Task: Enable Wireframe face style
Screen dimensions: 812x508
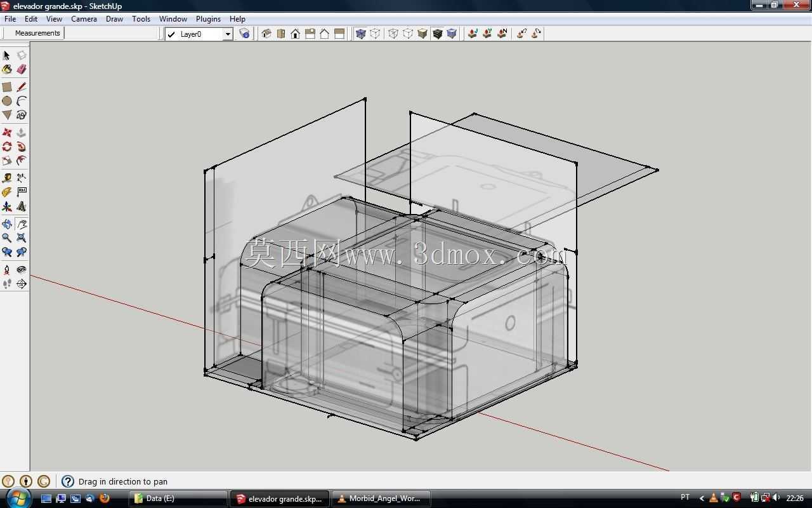Action: pos(393,34)
